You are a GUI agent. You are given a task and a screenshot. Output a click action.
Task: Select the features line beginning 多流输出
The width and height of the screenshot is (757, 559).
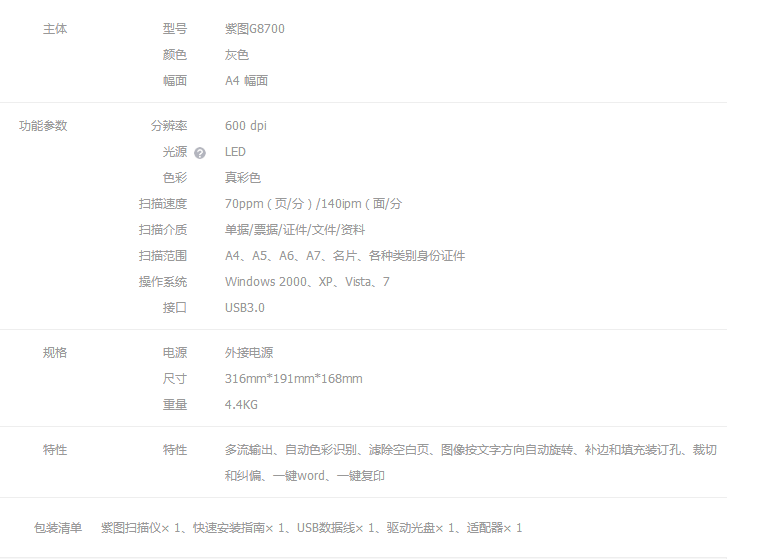coord(471,450)
